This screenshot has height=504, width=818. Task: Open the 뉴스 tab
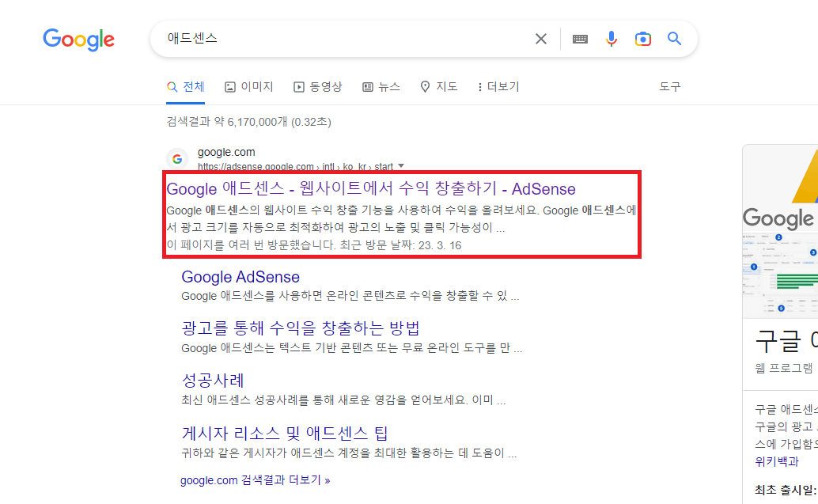[381, 86]
